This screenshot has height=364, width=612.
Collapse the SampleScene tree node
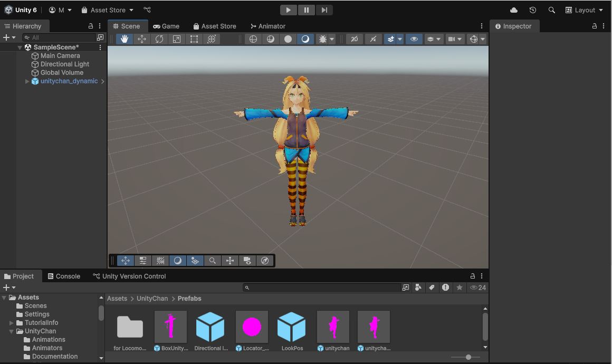[20, 47]
